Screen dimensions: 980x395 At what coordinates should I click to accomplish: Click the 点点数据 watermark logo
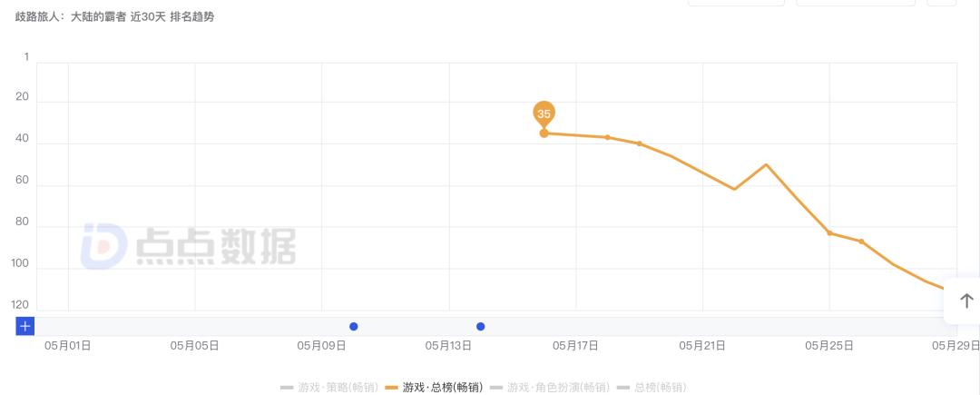[189, 247]
